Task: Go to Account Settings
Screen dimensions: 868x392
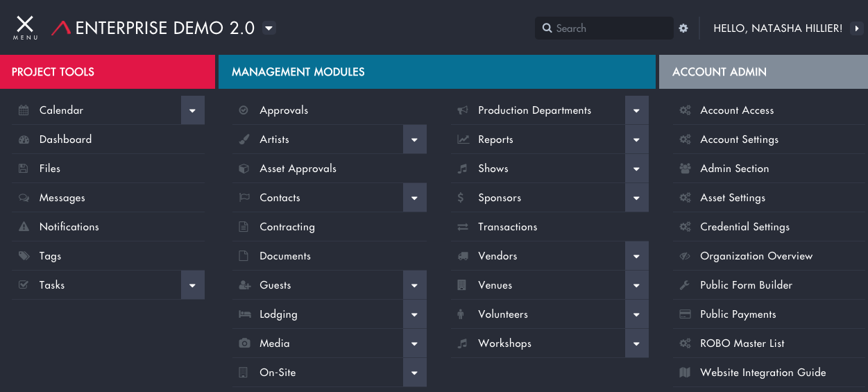Action: 739,139
